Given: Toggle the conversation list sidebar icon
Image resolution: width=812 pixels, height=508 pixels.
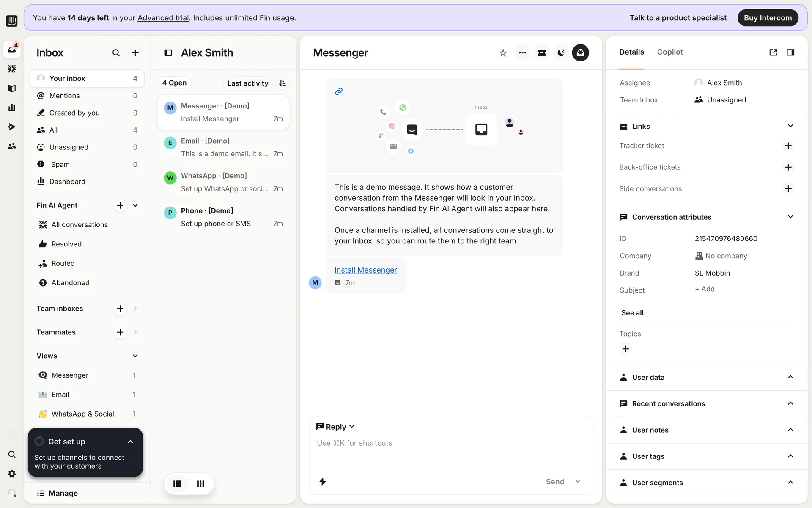Looking at the screenshot, I should (168, 53).
